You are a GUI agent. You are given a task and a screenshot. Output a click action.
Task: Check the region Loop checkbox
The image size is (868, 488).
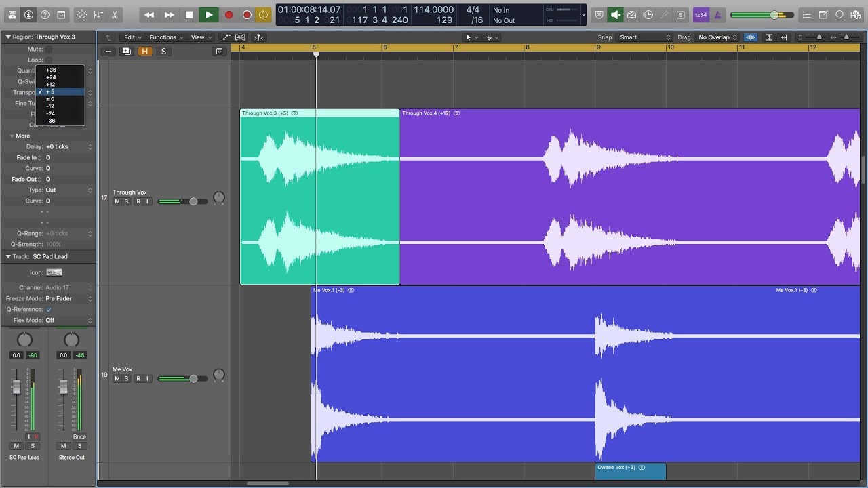(49, 60)
